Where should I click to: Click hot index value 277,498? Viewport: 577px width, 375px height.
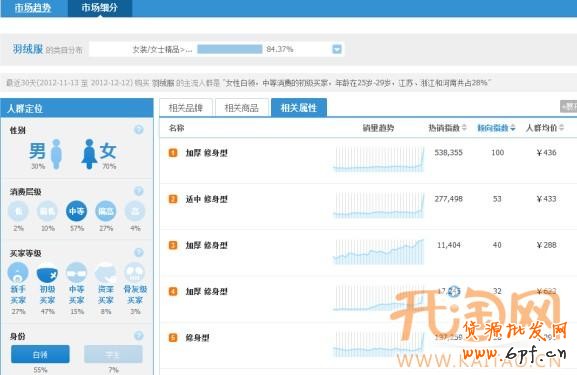point(448,199)
